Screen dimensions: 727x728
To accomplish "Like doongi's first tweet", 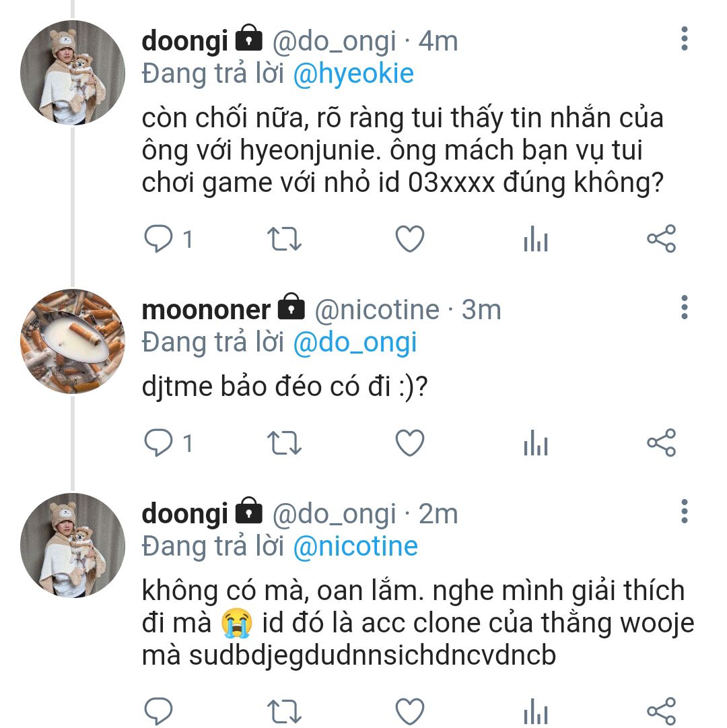I will [x=409, y=239].
